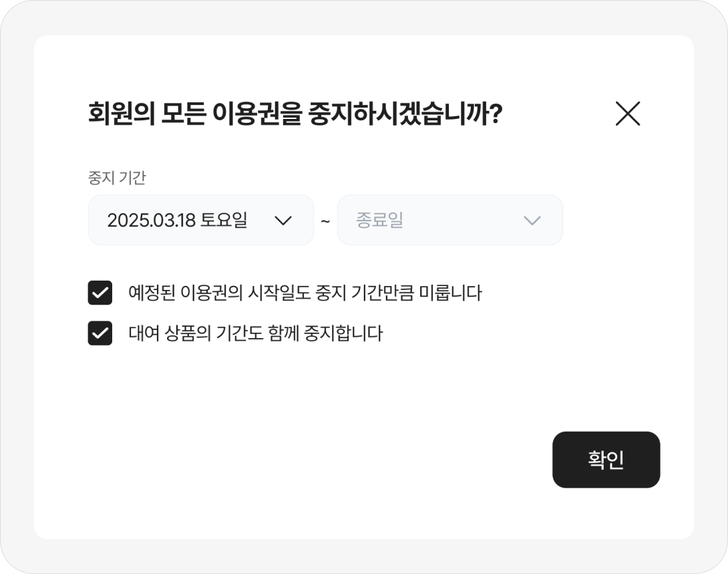Uncheck the 대여 상품의 기간 checkbox
The width and height of the screenshot is (728, 574).
pyautogui.click(x=100, y=333)
